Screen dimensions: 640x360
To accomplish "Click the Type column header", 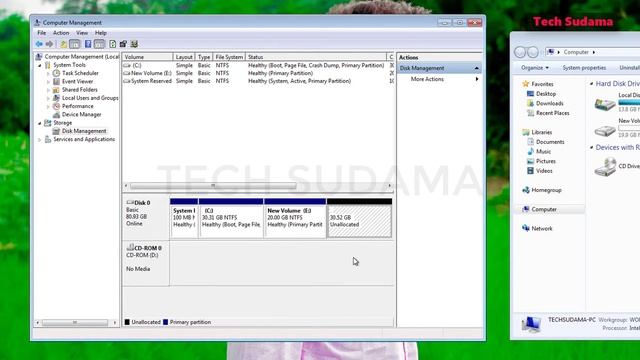I will click(x=204, y=57).
